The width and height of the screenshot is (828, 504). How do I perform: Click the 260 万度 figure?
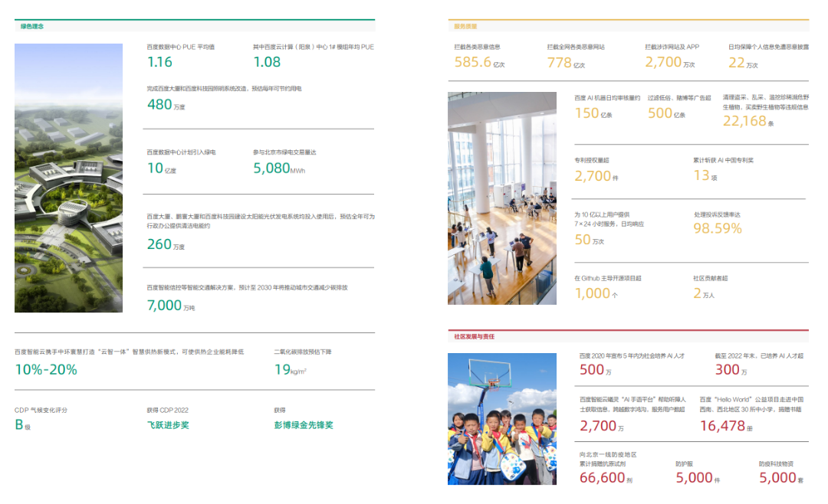(166, 244)
